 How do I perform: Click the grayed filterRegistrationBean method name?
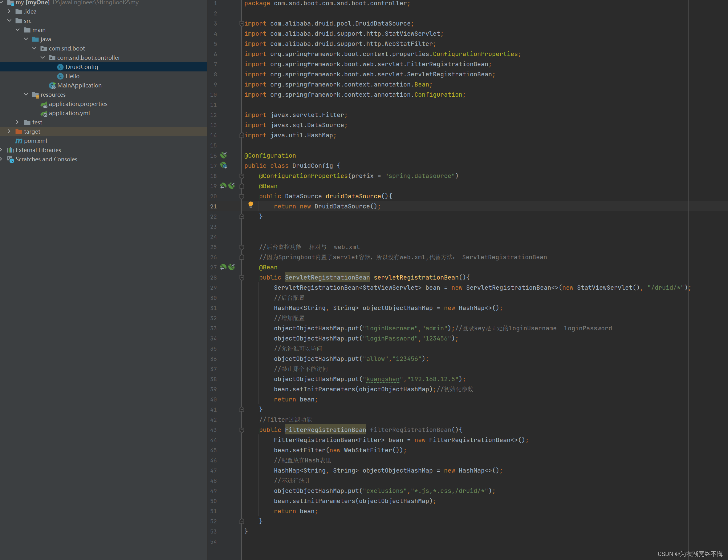(x=410, y=430)
